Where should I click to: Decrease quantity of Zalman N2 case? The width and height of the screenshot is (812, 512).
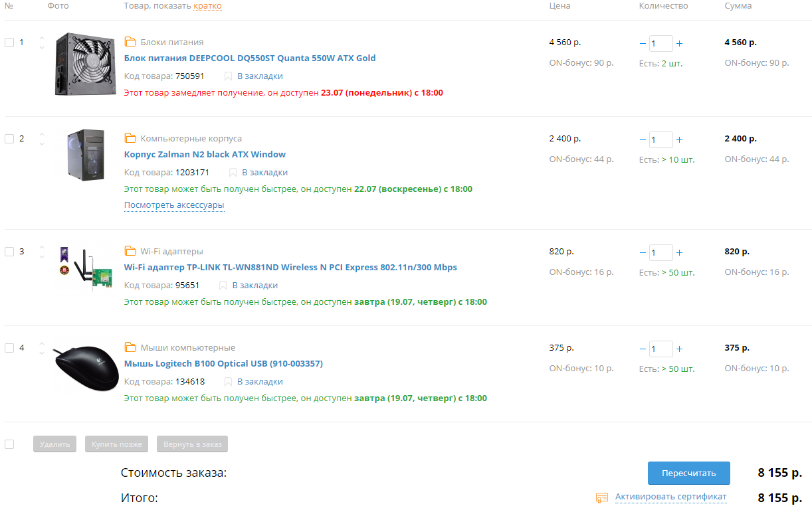pyautogui.click(x=643, y=139)
